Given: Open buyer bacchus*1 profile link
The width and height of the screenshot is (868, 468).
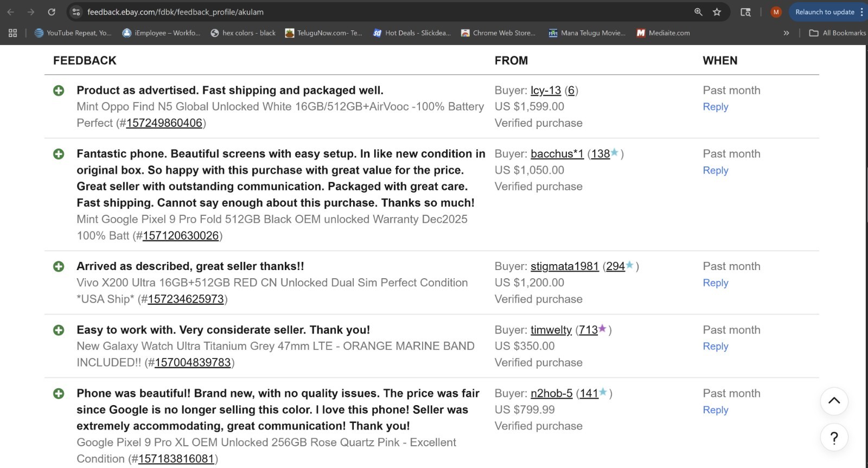Looking at the screenshot, I should [x=557, y=154].
